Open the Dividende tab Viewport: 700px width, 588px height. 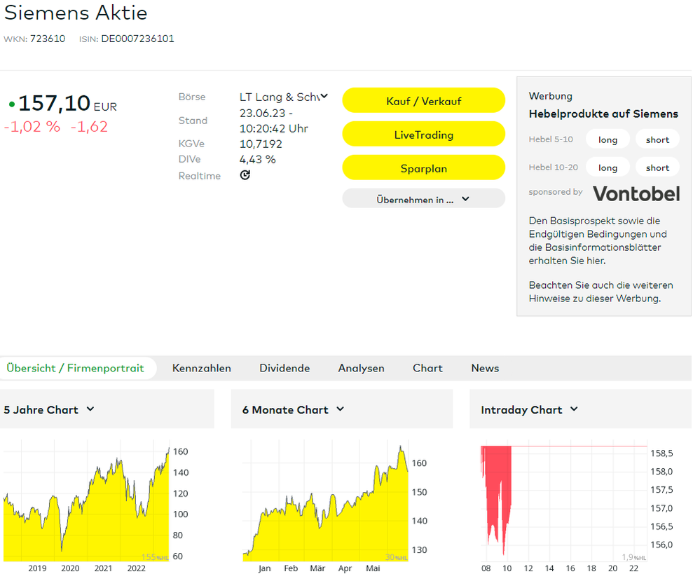[x=284, y=368]
